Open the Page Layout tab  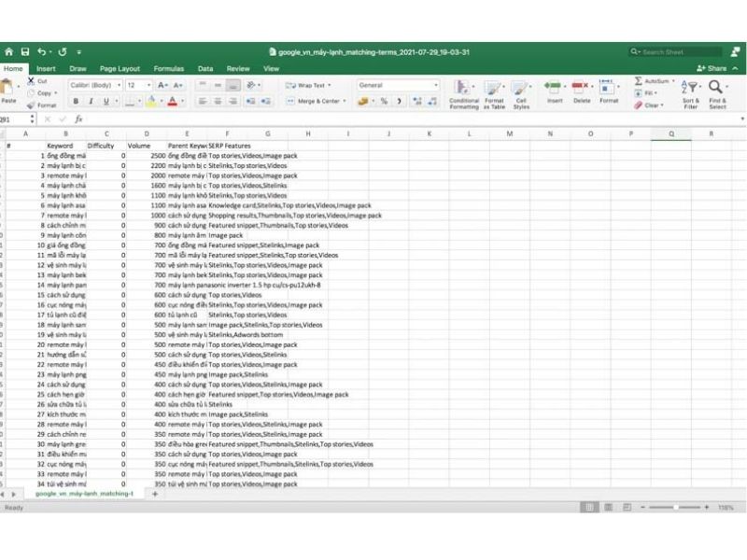point(120,68)
